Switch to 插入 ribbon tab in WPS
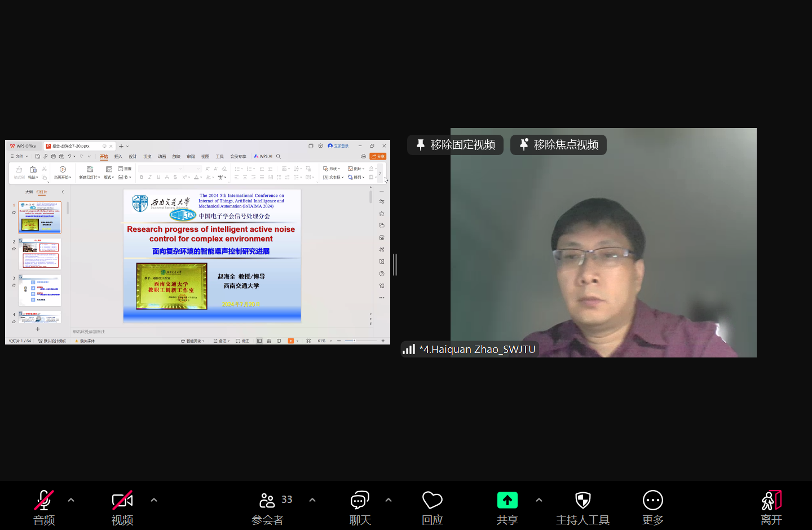The width and height of the screenshot is (812, 530). [118, 157]
